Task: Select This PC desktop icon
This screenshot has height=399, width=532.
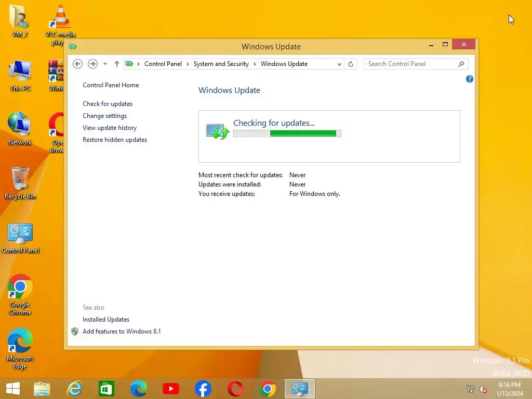Action: point(20,75)
